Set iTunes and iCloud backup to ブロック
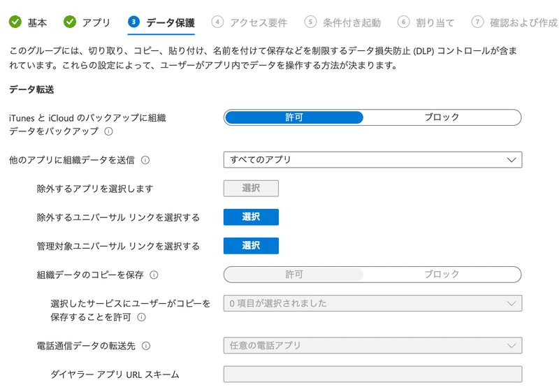 tap(442, 117)
